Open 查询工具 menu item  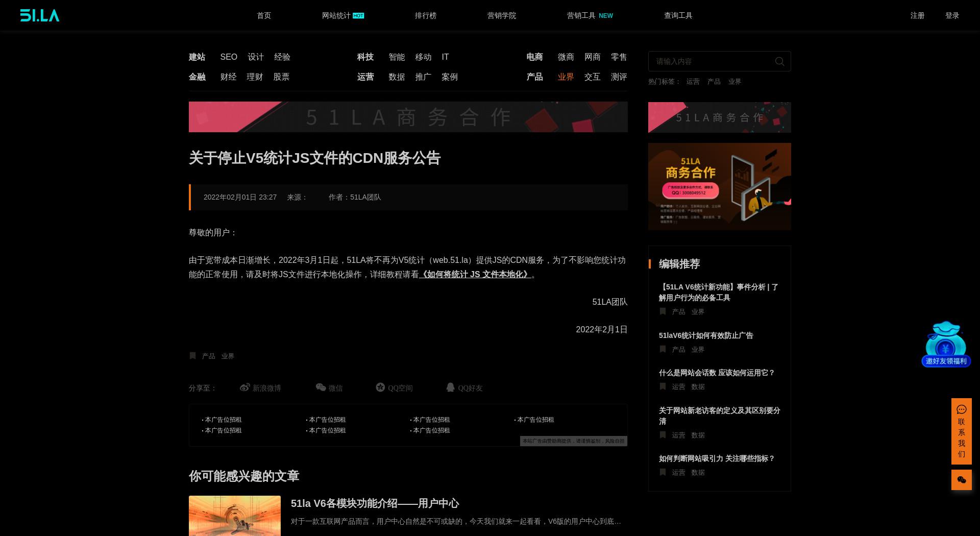coord(678,15)
